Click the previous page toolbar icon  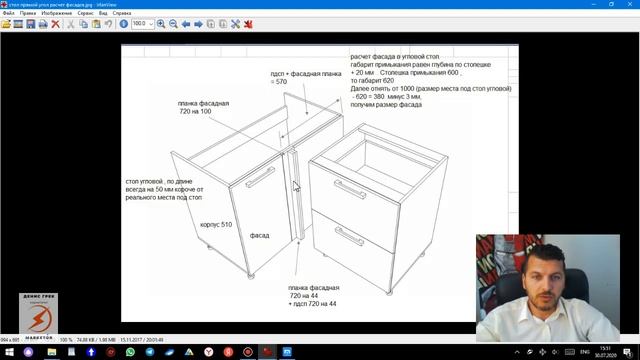coord(211,24)
